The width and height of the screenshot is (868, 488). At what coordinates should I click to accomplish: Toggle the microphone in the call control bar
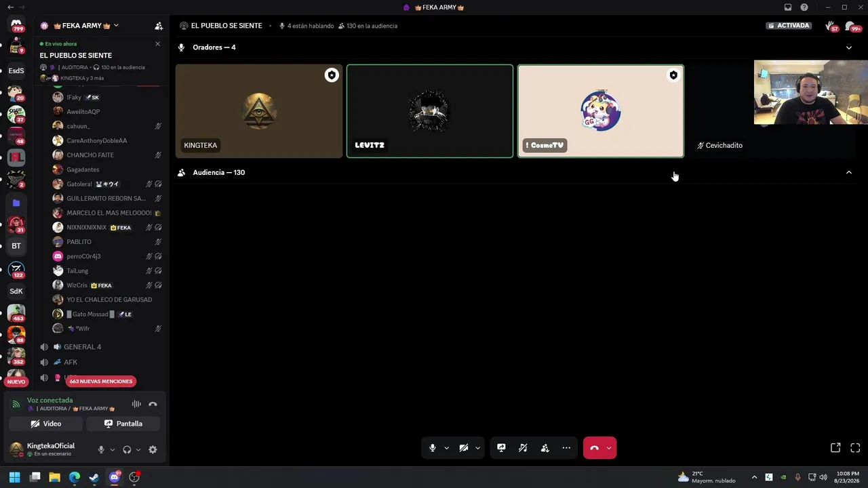432,448
